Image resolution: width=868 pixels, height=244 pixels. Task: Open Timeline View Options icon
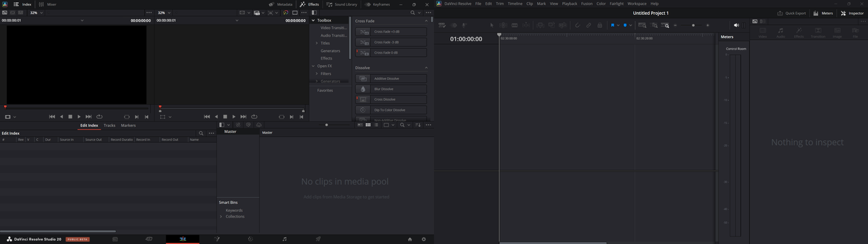pos(442,25)
